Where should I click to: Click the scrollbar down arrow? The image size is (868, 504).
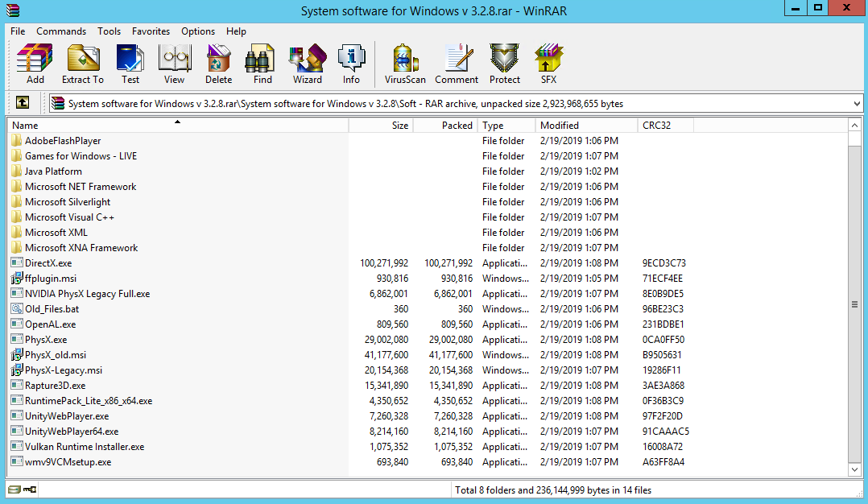click(x=854, y=469)
